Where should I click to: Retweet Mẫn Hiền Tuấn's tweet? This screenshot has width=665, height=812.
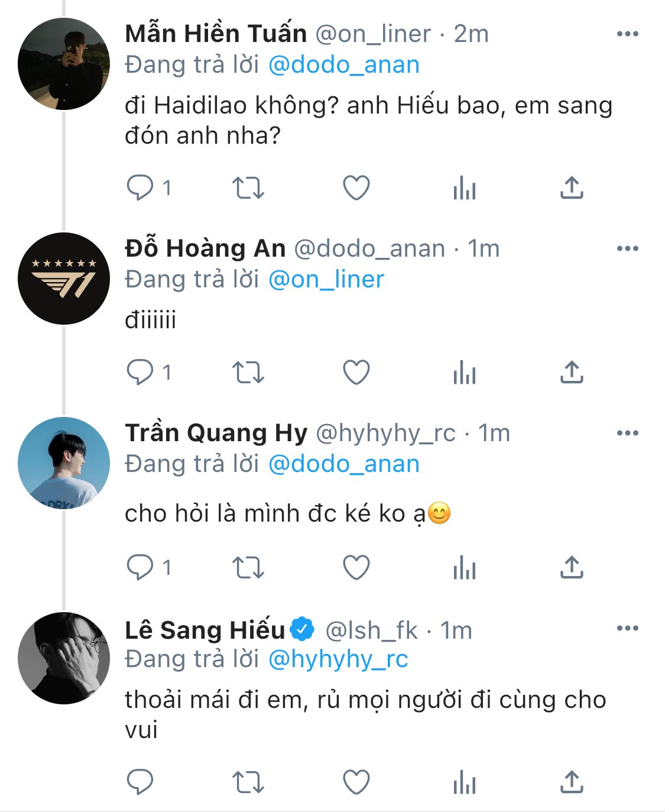[x=248, y=188]
